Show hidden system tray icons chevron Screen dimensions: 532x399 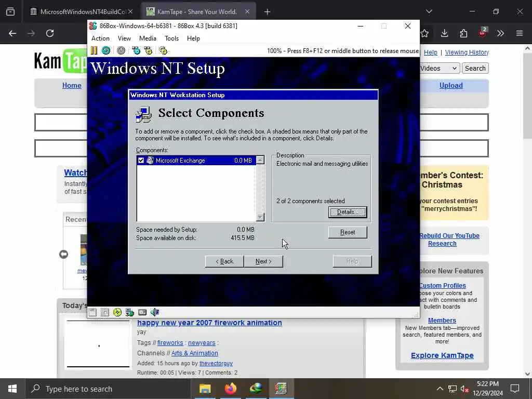pyautogui.click(x=440, y=389)
